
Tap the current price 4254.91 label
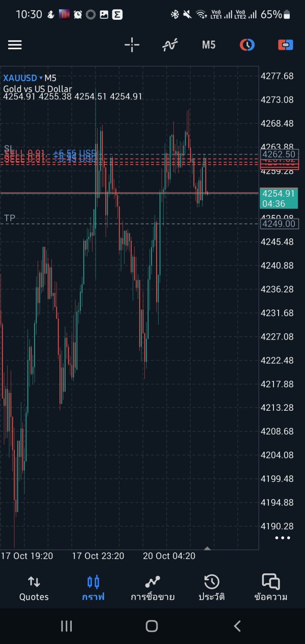(x=279, y=194)
